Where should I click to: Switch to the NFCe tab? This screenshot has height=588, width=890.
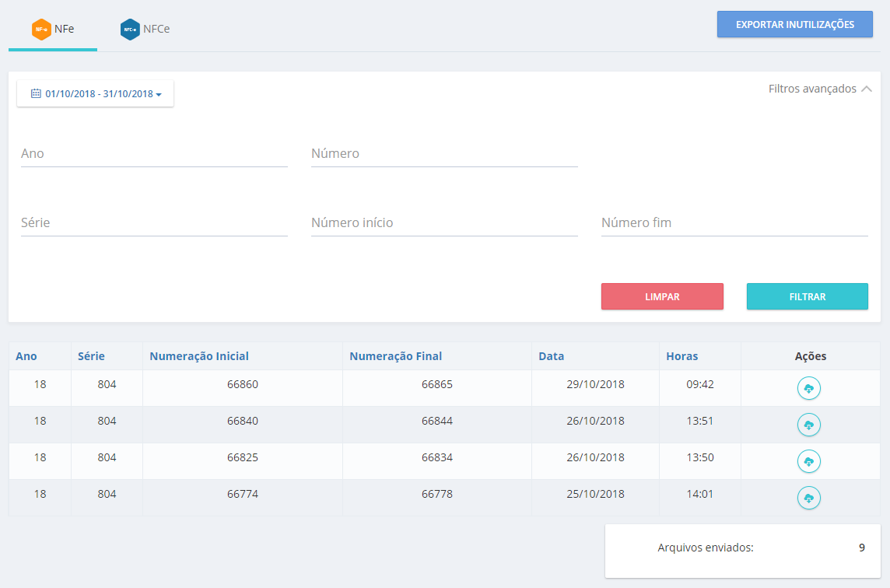pyautogui.click(x=145, y=29)
